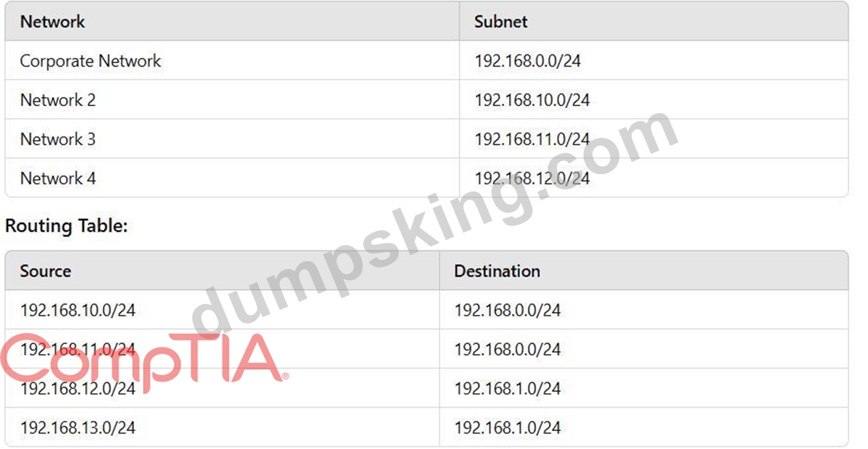Click the Network column header
The height and width of the screenshot is (449, 868).
[53, 22]
